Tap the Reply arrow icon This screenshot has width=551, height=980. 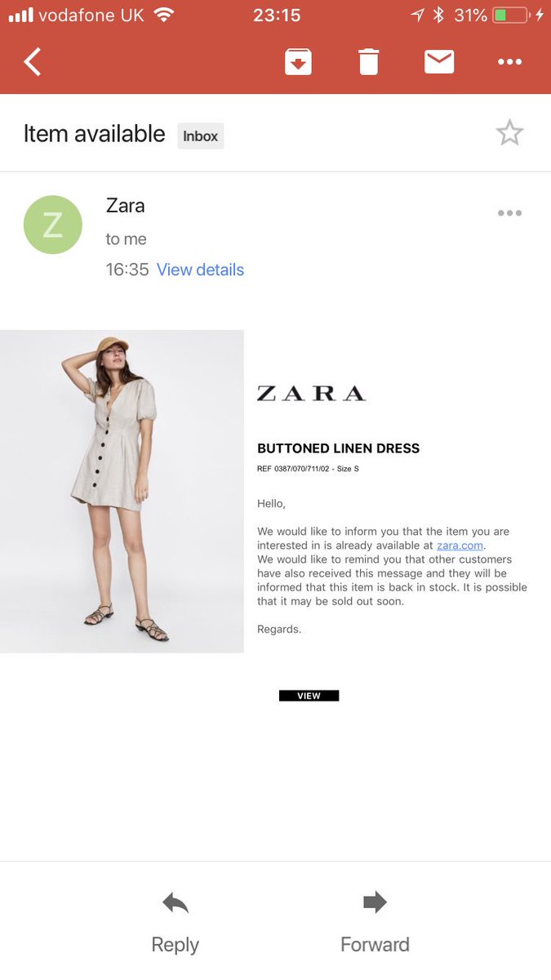176,902
